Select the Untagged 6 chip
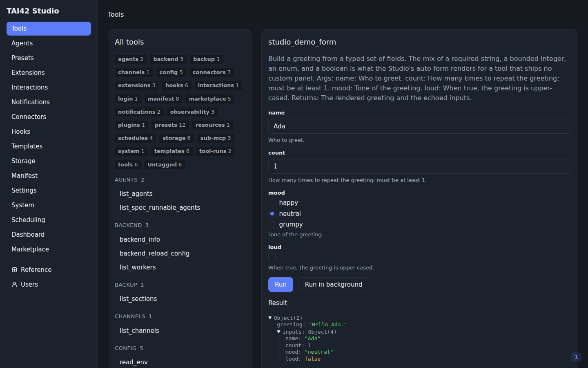588x368 pixels. tap(165, 165)
